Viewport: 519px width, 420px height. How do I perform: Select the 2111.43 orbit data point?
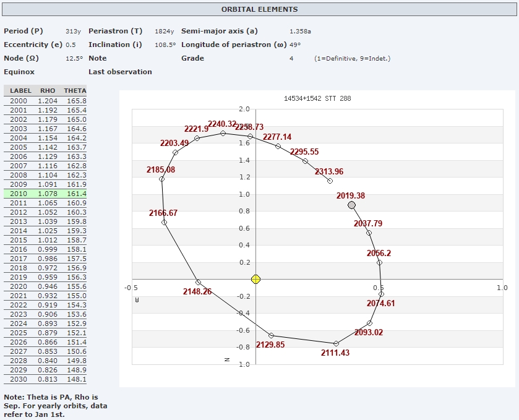[336, 343]
